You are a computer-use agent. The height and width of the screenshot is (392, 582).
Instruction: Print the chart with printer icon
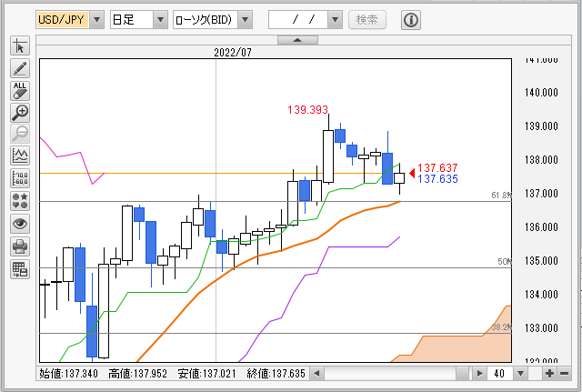pos(20,246)
